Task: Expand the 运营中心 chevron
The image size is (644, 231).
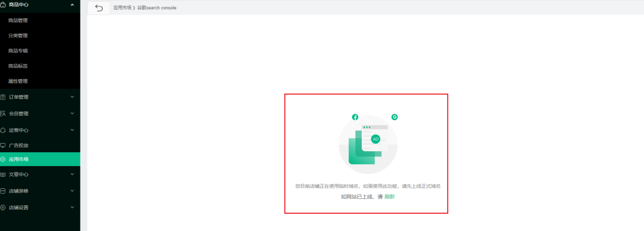Action: click(72, 130)
